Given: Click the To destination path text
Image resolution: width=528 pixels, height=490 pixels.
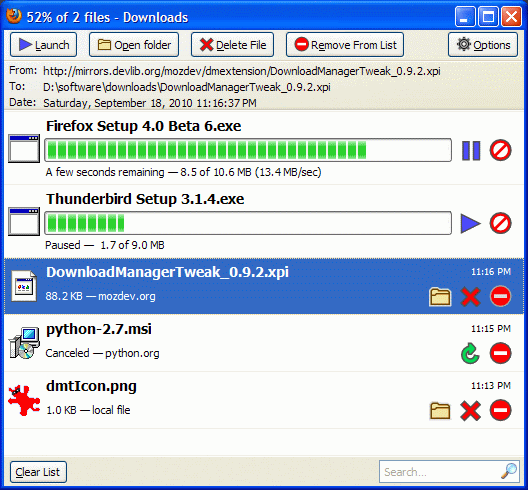Looking at the screenshot, I should click(x=187, y=87).
